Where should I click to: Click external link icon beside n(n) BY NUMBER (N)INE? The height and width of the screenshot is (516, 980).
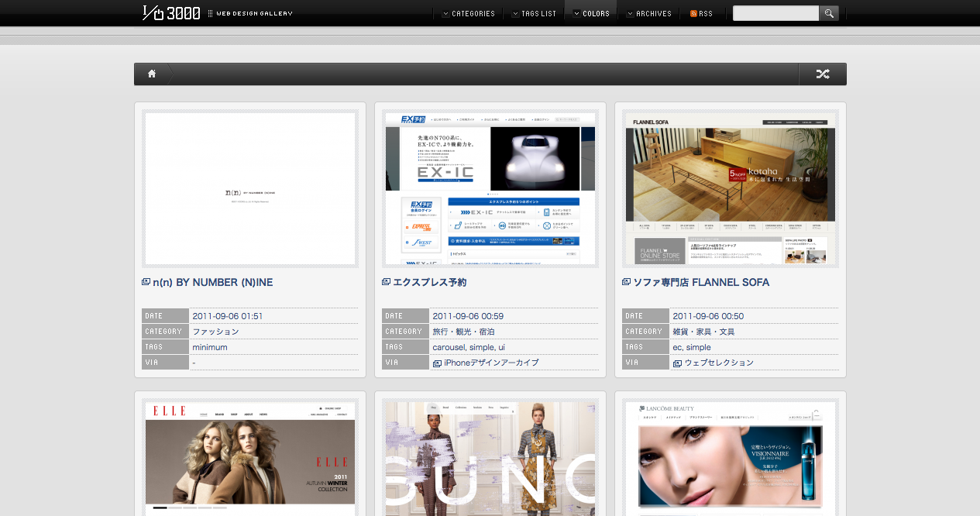pyautogui.click(x=146, y=282)
